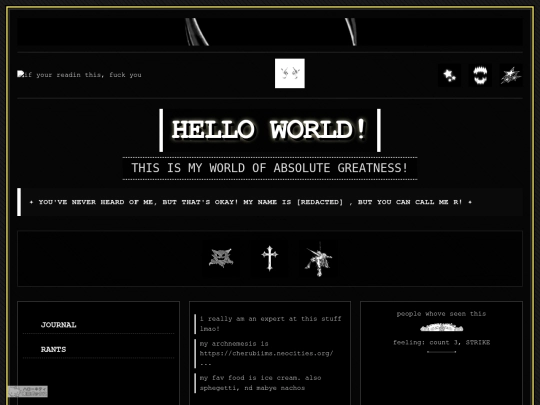Click the white-square face avatar image

(290, 73)
